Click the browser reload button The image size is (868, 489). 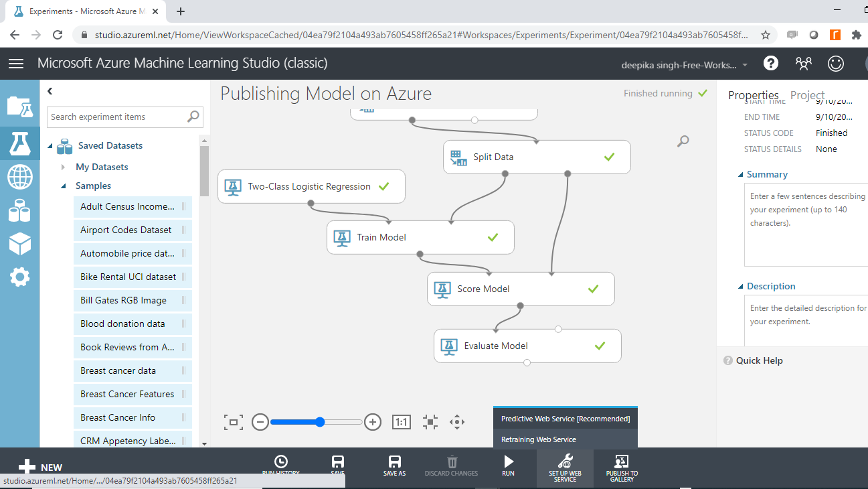58,35
